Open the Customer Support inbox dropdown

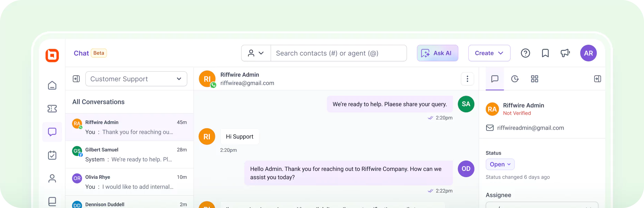click(x=136, y=79)
